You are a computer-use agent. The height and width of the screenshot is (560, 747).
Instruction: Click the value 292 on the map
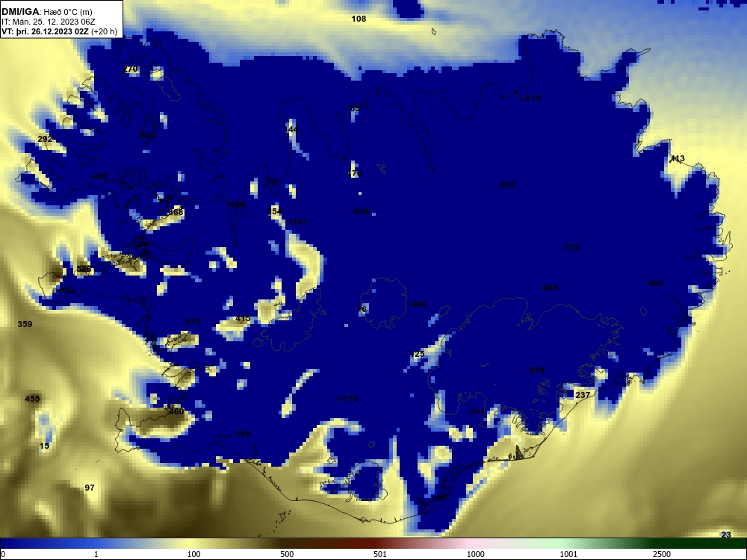tap(45, 139)
